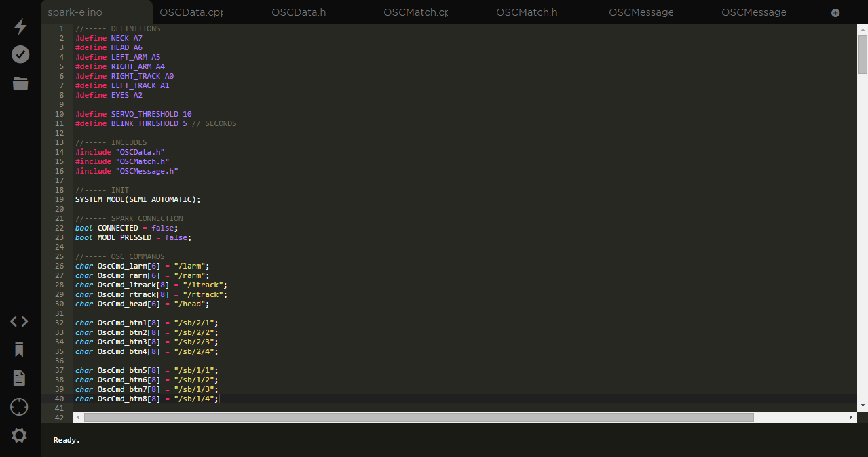Click the OscCmd_larm declaration line
Image resolution: width=868 pixels, height=457 pixels.
point(143,266)
